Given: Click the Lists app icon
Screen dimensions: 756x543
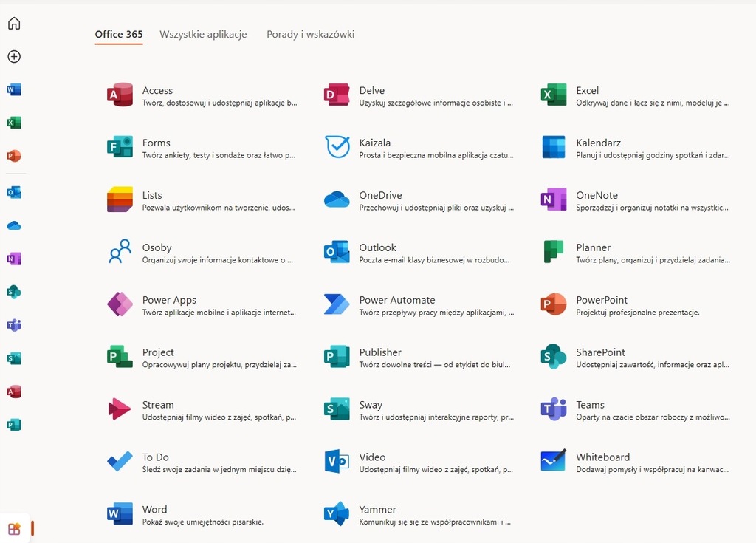Looking at the screenshot, I should [120, 199].
